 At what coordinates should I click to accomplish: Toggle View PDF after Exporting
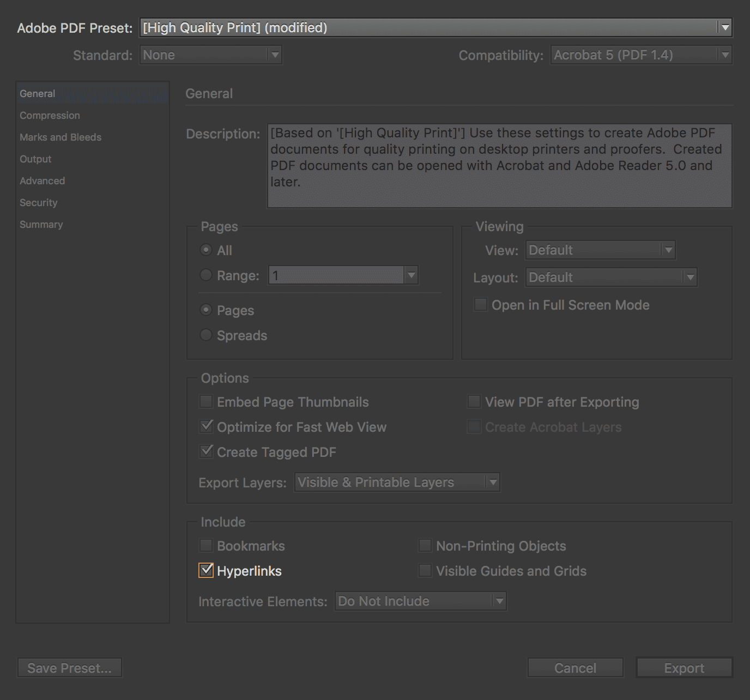(474, 402)
